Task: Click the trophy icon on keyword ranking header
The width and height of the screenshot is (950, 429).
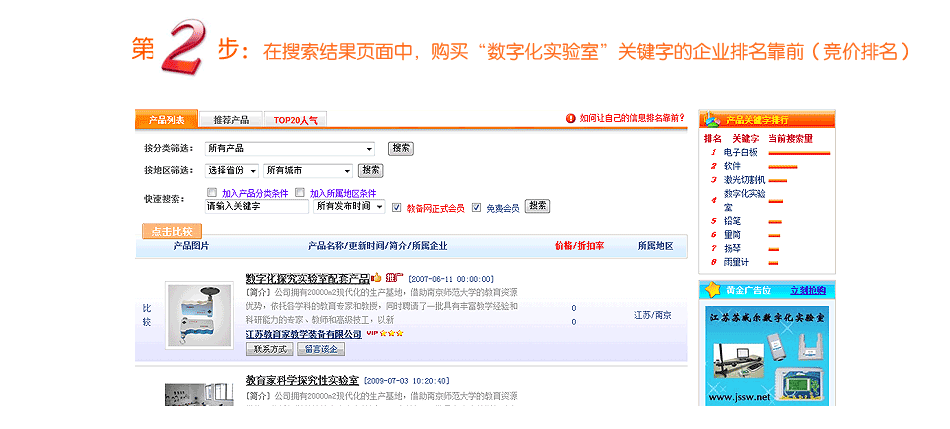Action: pyautogui.click(x=712, y=119)
